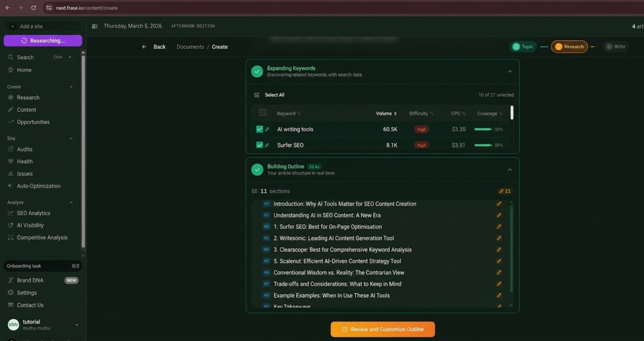644x341 pixels.
Task: Click link icon for AI writing tools
Action: [267, 129]
